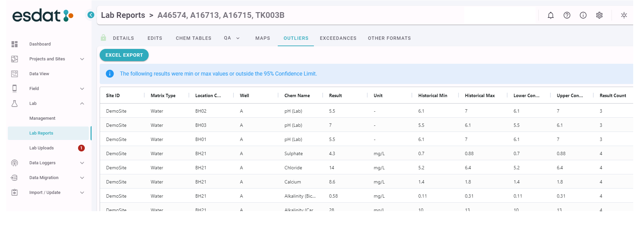Expand the Data Loggers chevron
The image size is (644, 228).
pyautogui.click(x=82, y=163)
